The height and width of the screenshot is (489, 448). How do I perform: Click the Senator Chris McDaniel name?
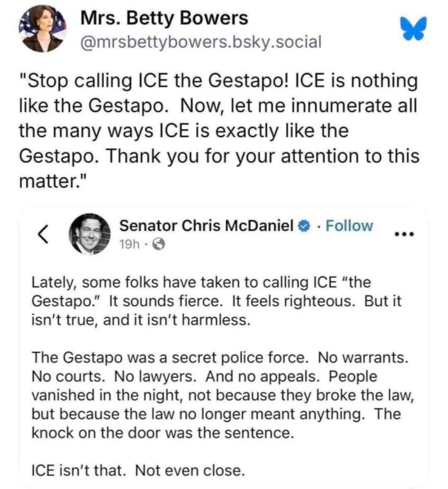pos(206,226)
